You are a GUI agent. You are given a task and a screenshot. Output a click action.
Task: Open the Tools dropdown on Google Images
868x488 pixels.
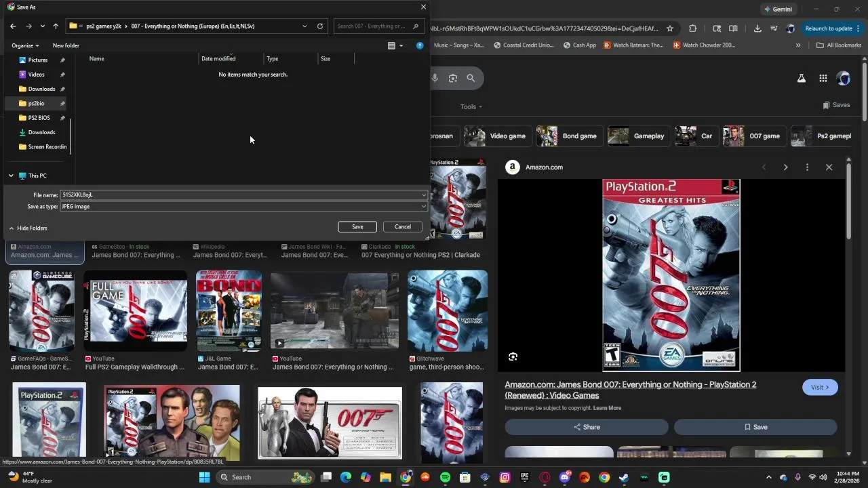471,106
